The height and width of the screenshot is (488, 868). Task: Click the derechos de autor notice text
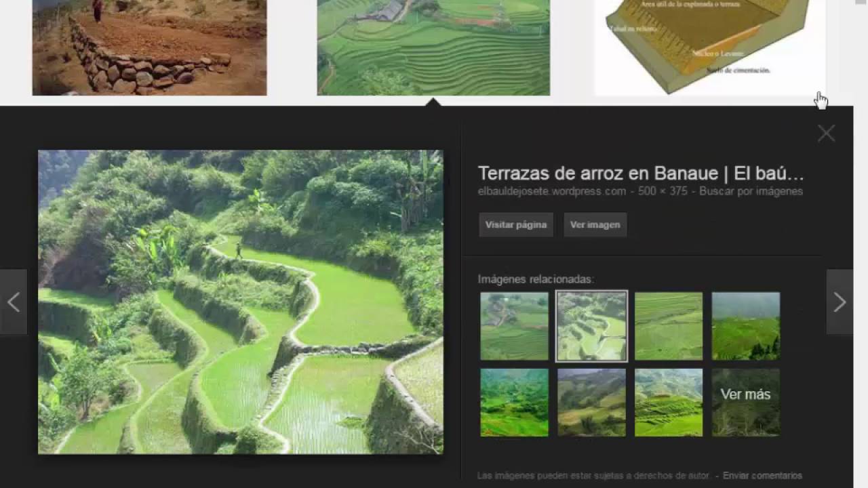593,476
